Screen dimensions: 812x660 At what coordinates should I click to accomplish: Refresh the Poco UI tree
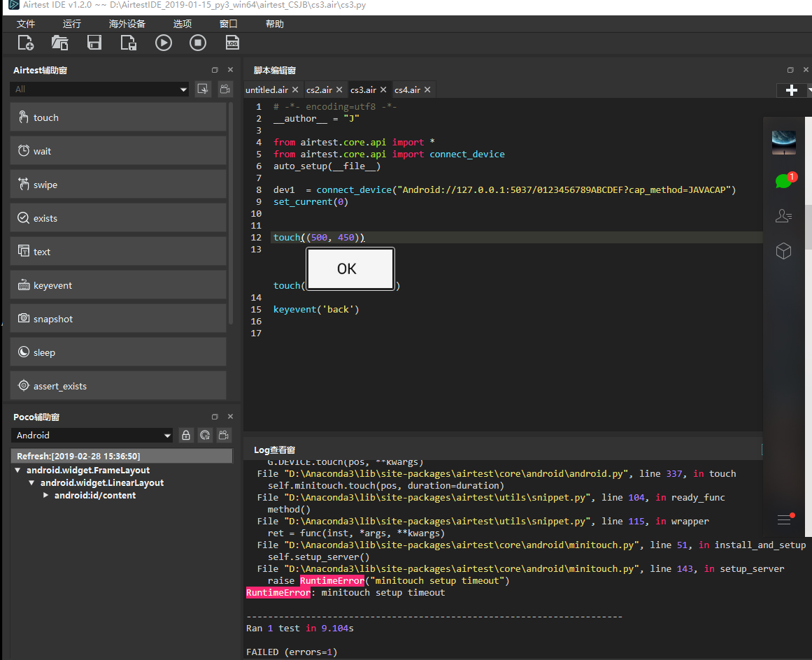tap(205, 436)
